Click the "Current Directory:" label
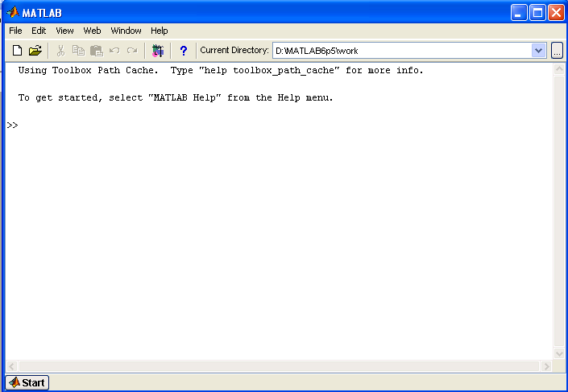568x392 pixels. (234, 51)
